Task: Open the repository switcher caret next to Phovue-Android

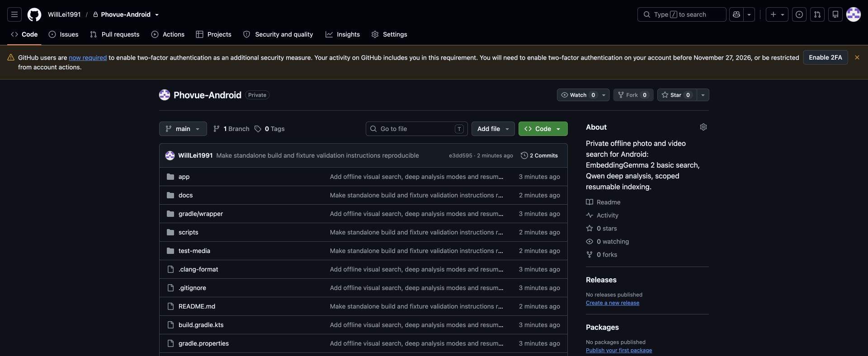Action: pyautogui.click(x=157, y=15)
